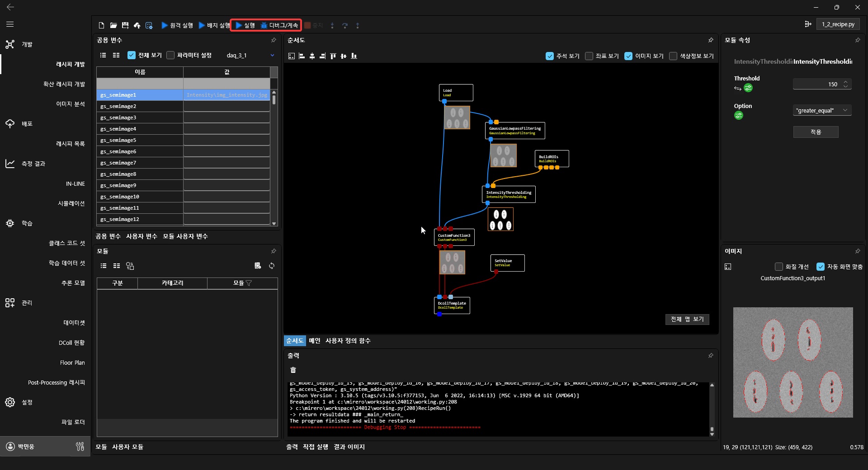Increase the Threshold value with the stepper
The width and height of the screenshot is (868, 470).
(846, 82)
